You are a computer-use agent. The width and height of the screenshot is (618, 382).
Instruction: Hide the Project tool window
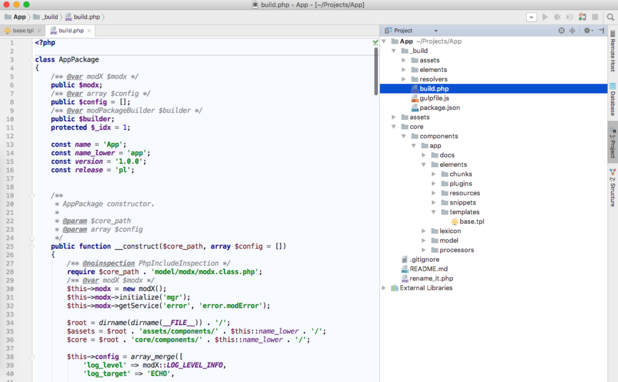(x=601, y=30)
